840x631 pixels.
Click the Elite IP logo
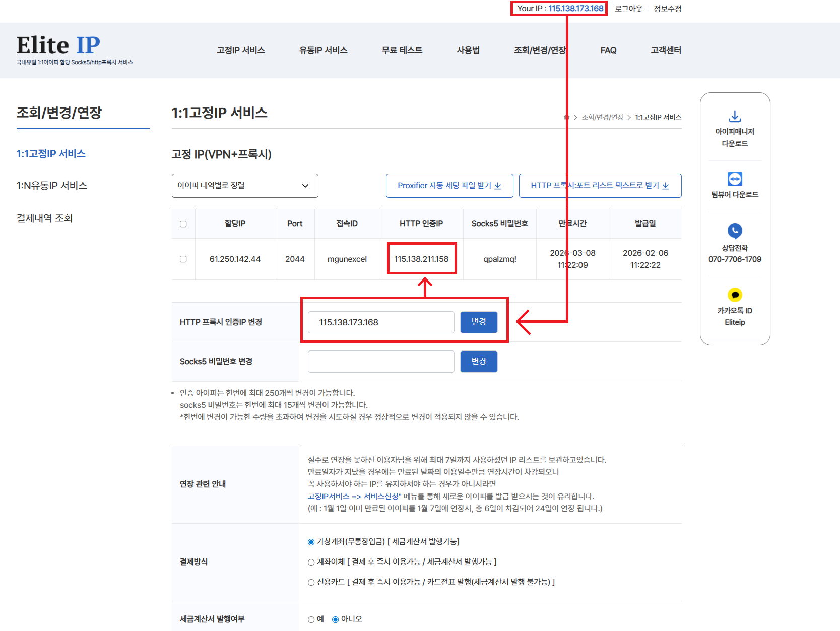[x=58, y=46]
